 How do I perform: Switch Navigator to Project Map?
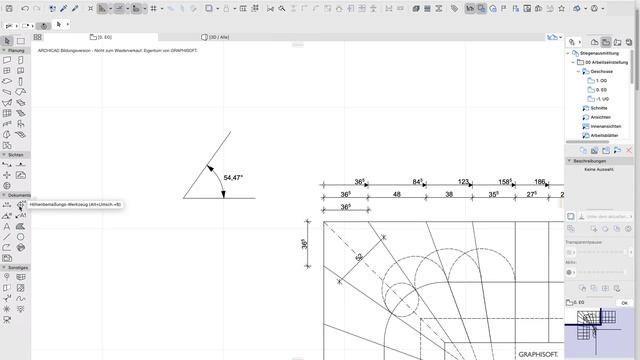point(594,42)
